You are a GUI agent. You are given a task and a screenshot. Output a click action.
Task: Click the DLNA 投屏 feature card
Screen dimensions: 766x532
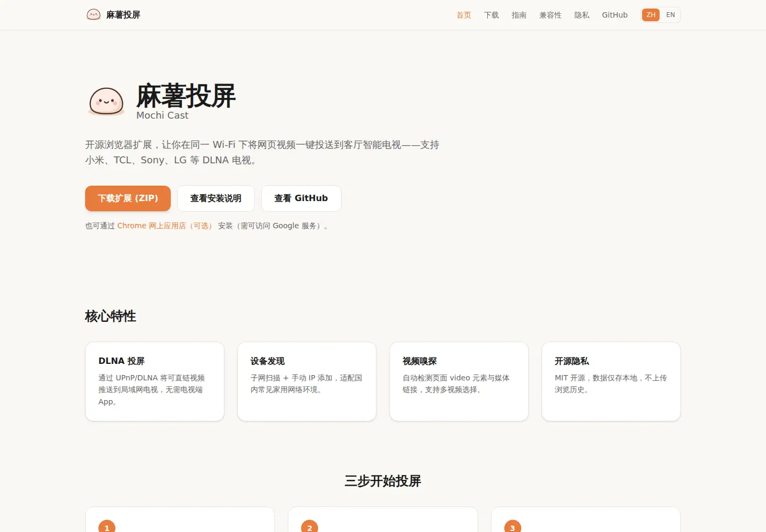[155, 381]
